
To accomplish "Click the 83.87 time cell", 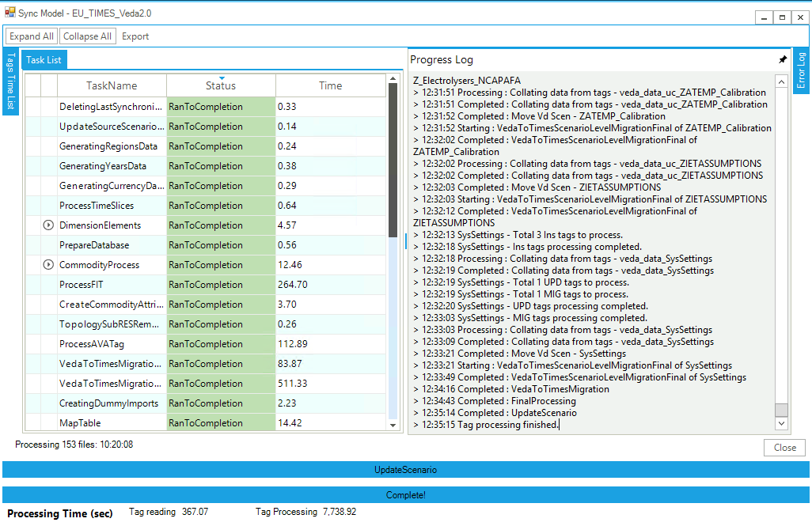I will point(330,363).
